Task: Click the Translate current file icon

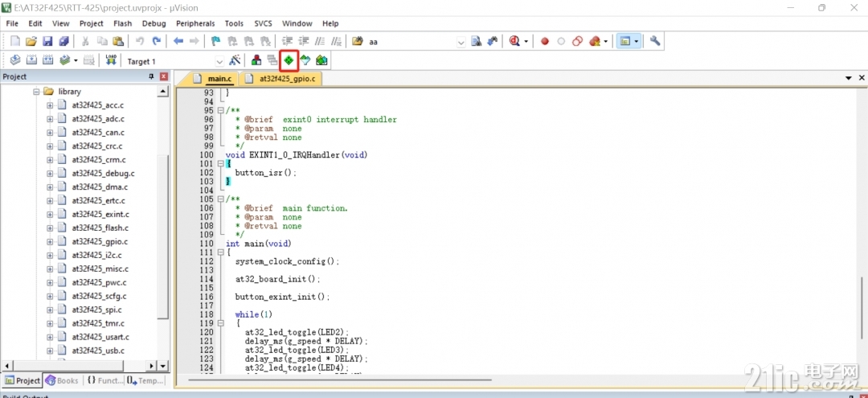Action: tap(15, 60)
